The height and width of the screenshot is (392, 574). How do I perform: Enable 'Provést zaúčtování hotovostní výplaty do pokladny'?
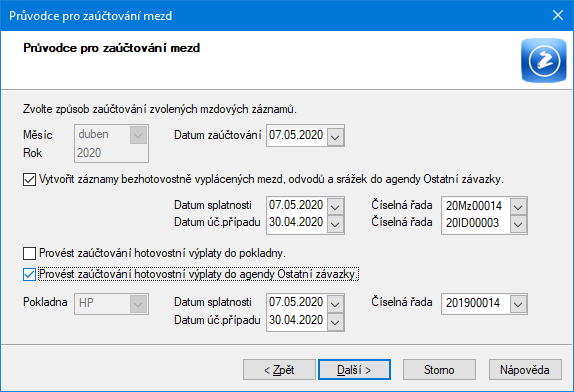click(x=29, y=253)
